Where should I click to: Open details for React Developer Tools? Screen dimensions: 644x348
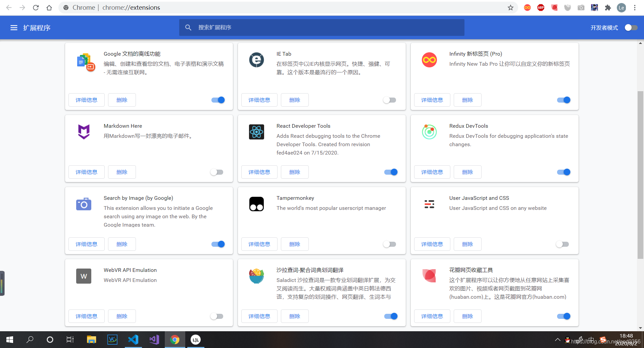(x=259, y=172)
